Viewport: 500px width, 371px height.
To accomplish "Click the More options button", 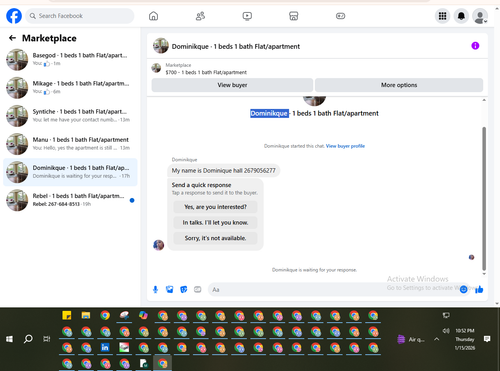I will [x=399, y=85].
